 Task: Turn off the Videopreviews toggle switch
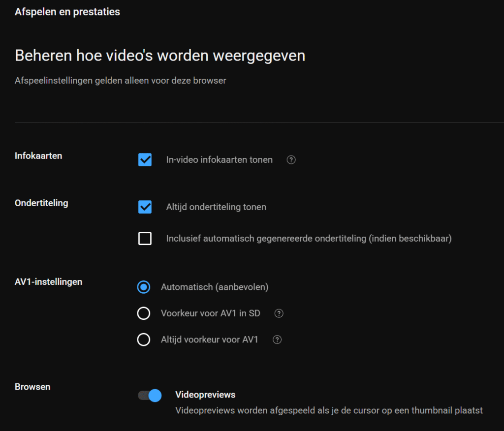(150, 395)
